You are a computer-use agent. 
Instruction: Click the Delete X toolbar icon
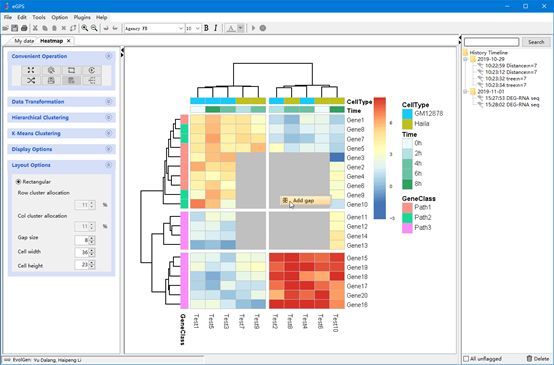tap(64, 28)
